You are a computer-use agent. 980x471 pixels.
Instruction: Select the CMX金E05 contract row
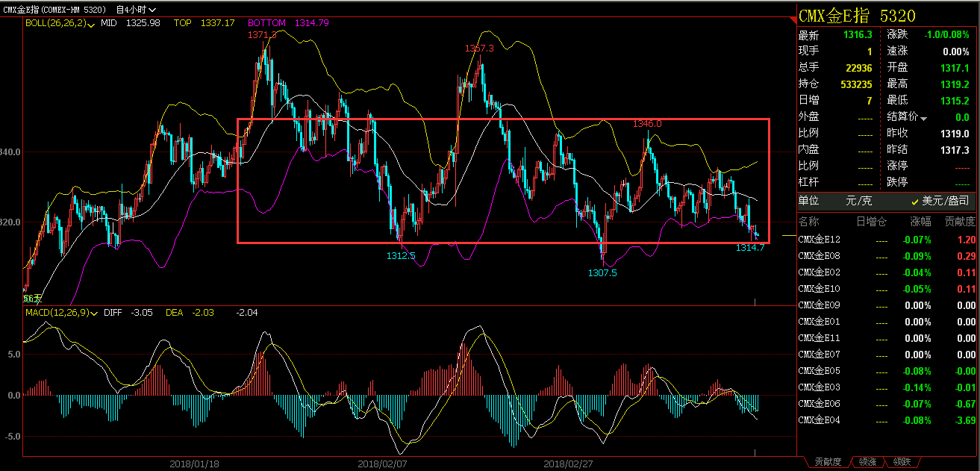(887, 371)
